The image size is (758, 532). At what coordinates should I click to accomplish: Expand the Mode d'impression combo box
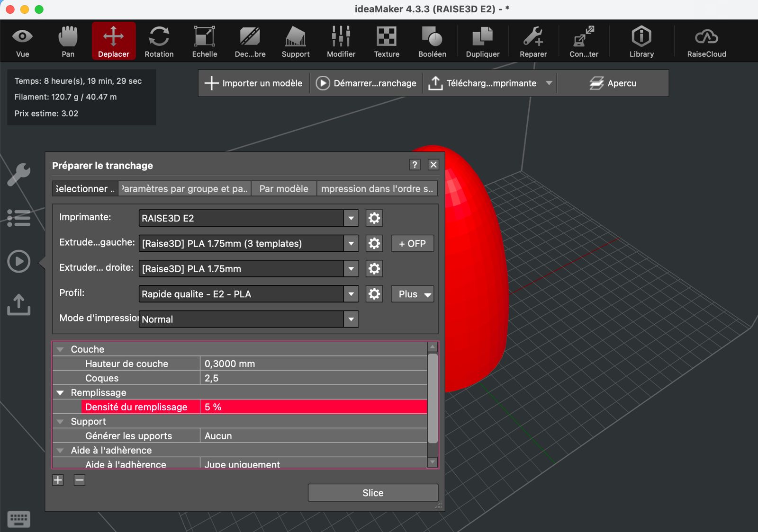(x=248, y=319)
